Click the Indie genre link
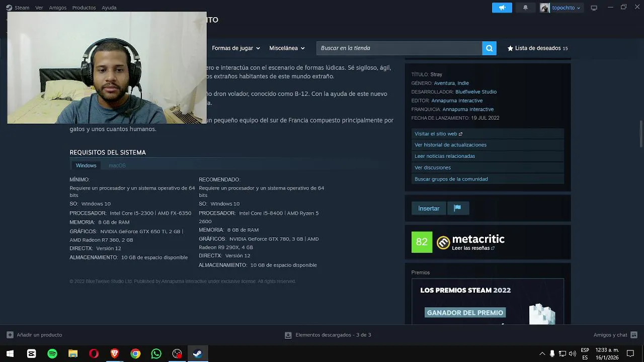This screenshot has width=644, height=362. (x=463, y=83)
